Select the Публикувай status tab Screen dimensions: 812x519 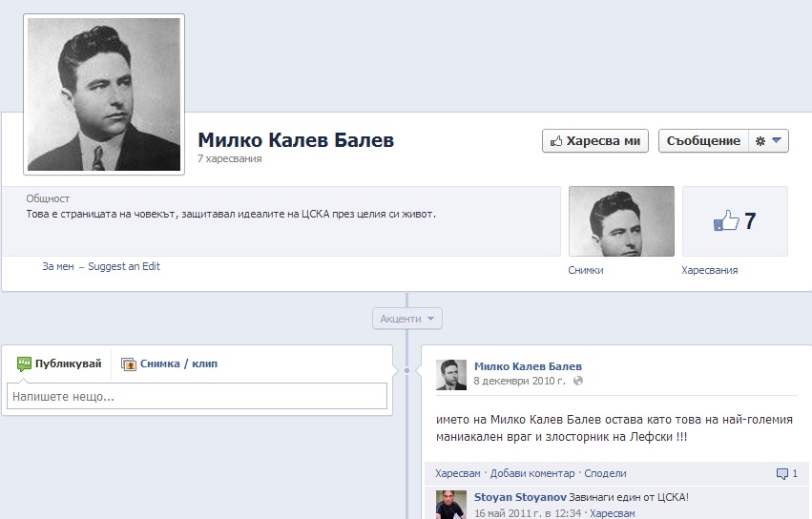(x=60, y=363)
